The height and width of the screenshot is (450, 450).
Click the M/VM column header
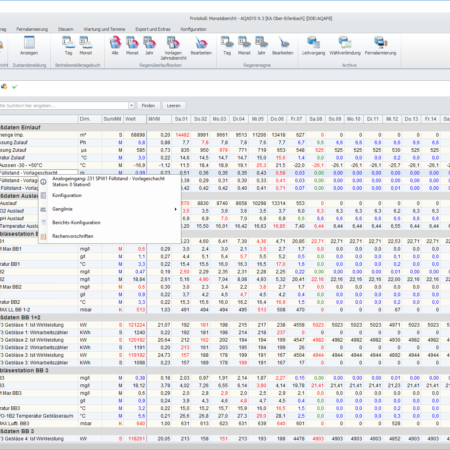point(159,119)
